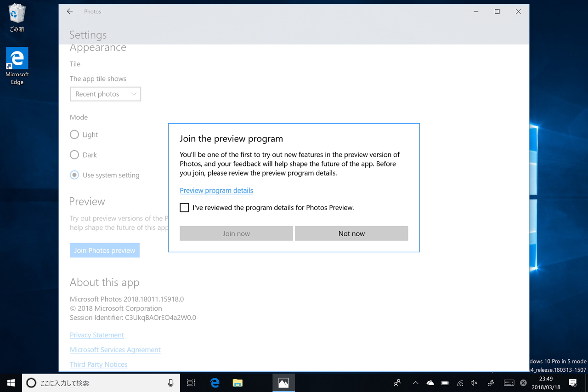The height and width of the screenshot is (392, 588).
Task: Dismiss the dialog with Not now
Action: (x=351, y=233)
